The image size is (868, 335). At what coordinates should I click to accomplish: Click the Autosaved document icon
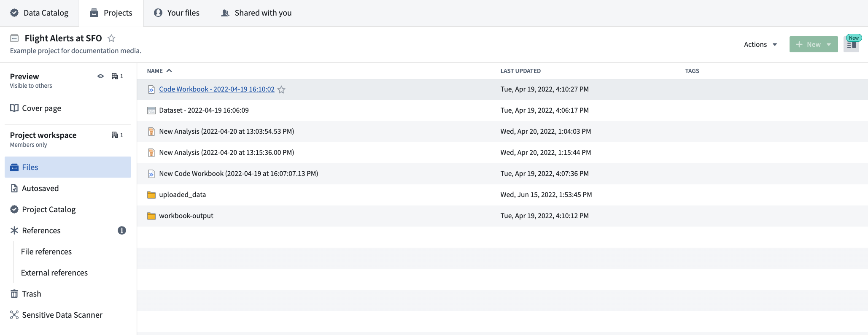(x=14, y=188)
